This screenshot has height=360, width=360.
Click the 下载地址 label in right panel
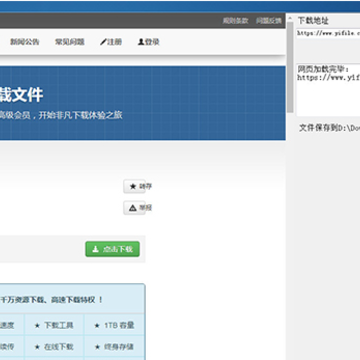[x=313, y=21]
